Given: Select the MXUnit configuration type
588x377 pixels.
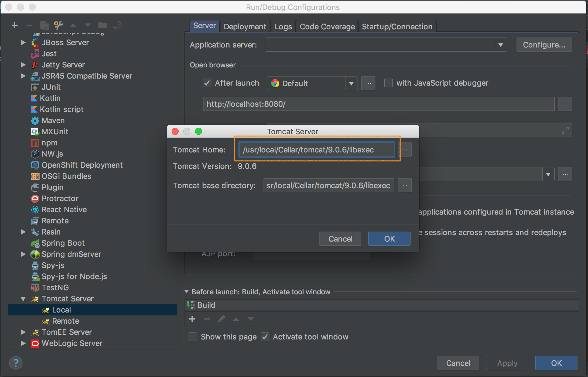Looking at the screenshot, I should 54,132.
